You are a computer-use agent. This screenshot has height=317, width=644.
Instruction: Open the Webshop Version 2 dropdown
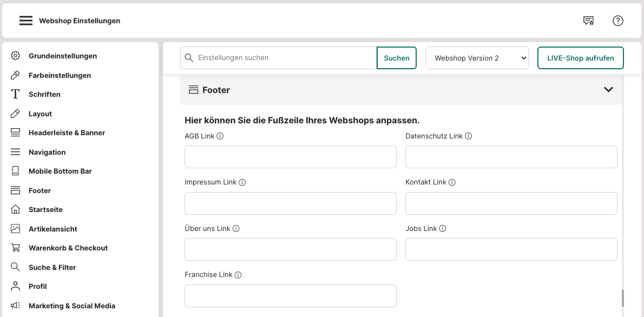coord(477,58)
